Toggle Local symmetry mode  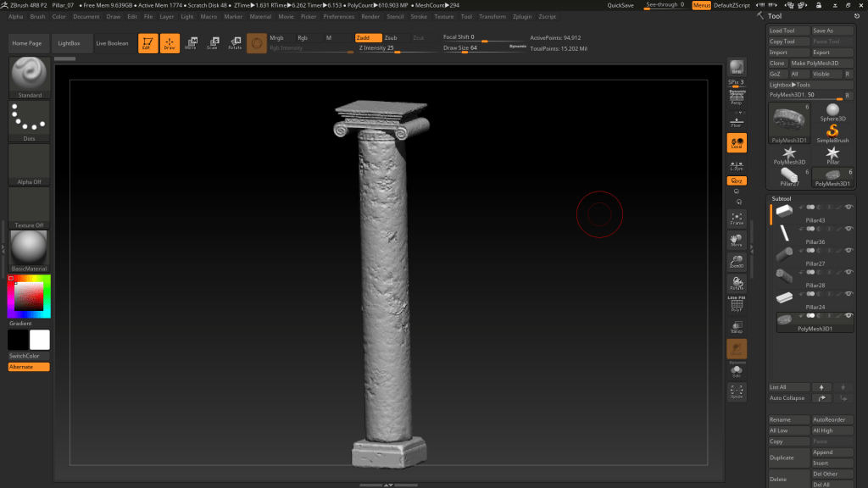737,143
